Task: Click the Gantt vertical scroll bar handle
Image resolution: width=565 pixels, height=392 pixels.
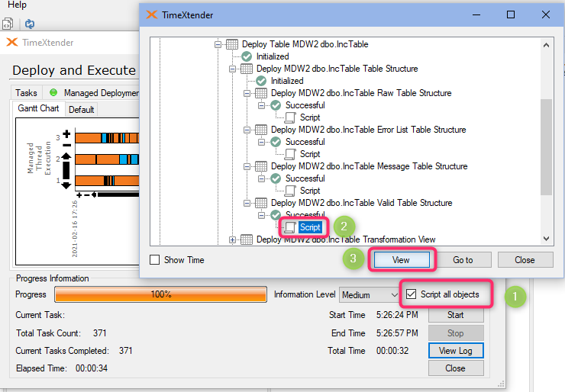Action: click(66, 171)
